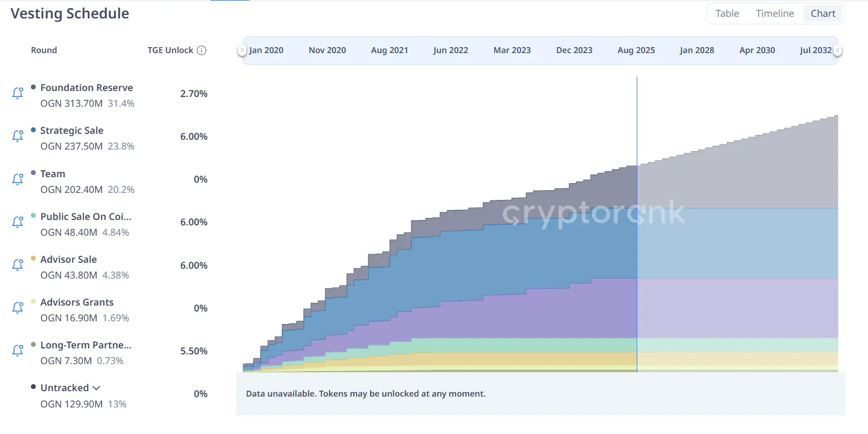Click the Foundation Reserve alert bell icon
Screen dimensions: 868x434
point(18,93)
